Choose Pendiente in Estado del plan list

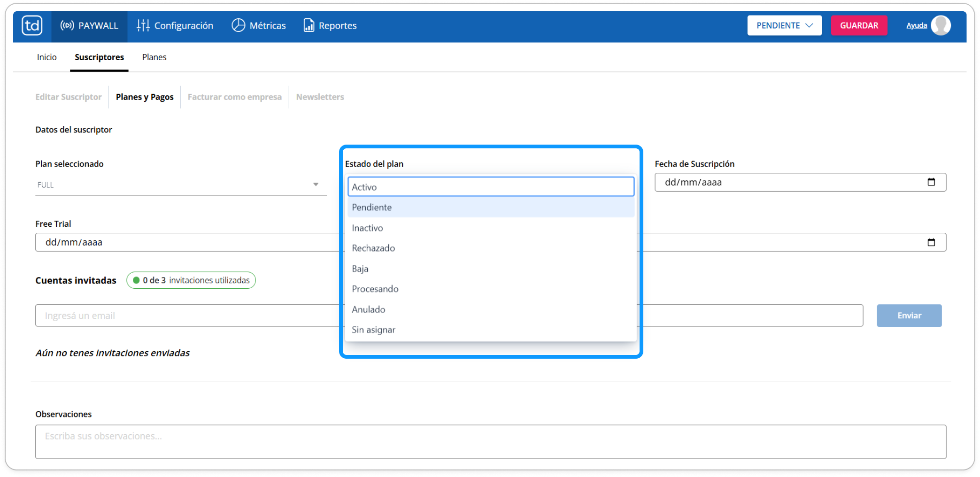click(x=491, y=207)
